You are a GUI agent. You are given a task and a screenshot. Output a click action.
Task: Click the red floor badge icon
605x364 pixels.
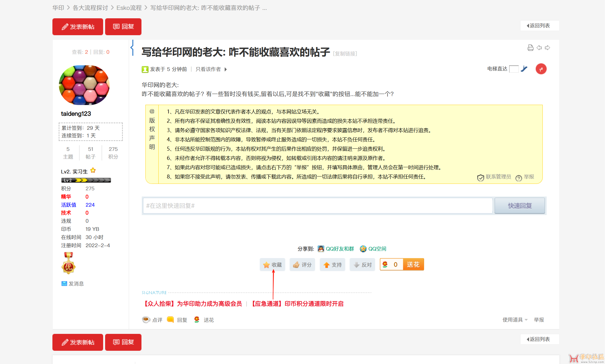tap(541, 69)
